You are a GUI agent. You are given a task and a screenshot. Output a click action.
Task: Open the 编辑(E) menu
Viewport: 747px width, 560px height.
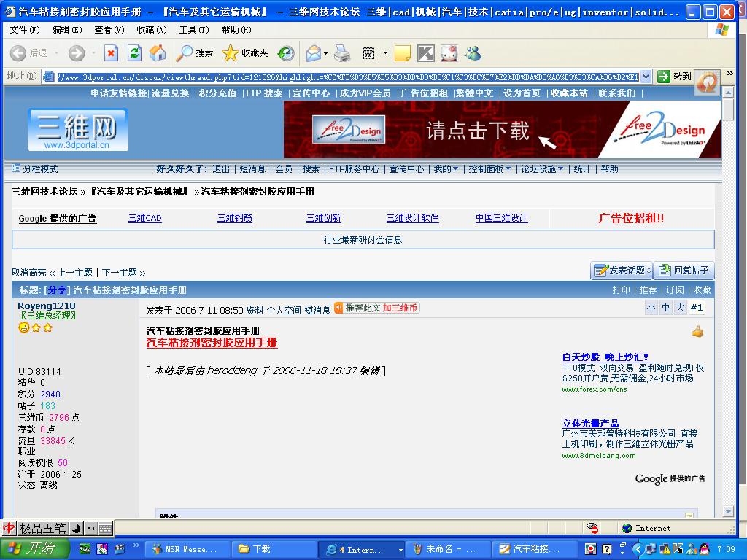pyautogui.click(x=67, y=30)
